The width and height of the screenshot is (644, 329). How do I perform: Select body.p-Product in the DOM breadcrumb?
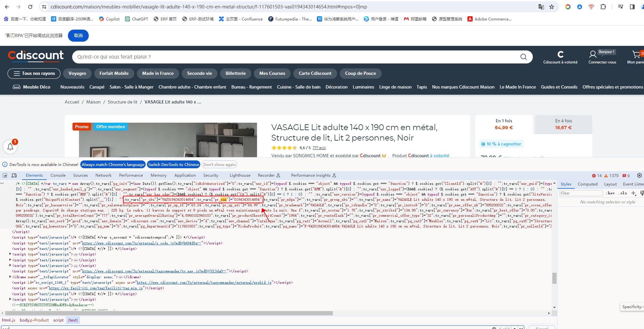pos(34,320)
